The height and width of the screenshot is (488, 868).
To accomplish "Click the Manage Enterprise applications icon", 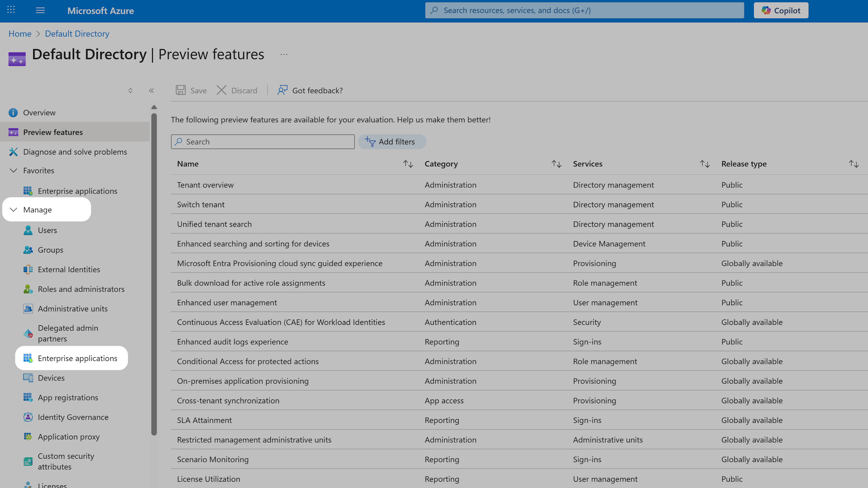I will click(28, 358).
